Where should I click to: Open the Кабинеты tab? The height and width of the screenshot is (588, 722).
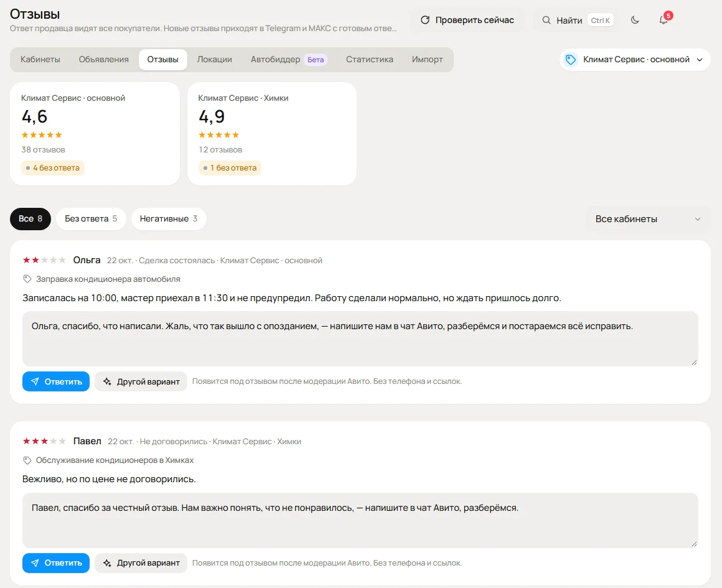click(x=40, y=59)
